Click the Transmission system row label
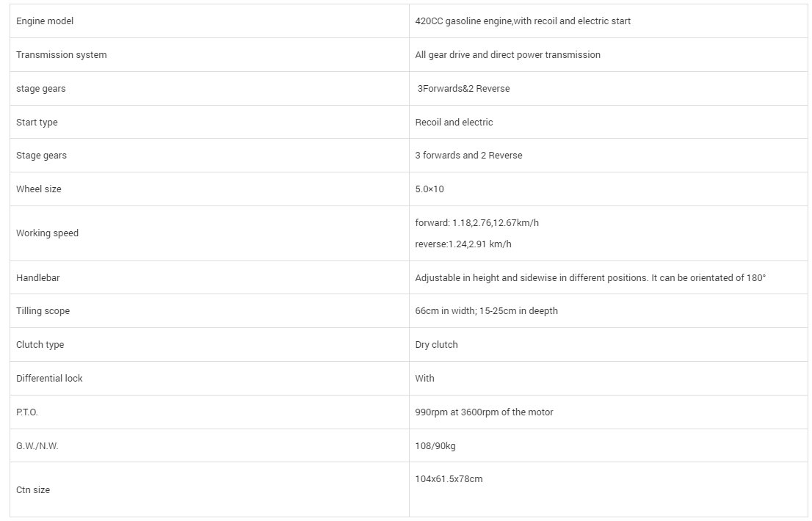812x521 pixels. tap(61, 55)
